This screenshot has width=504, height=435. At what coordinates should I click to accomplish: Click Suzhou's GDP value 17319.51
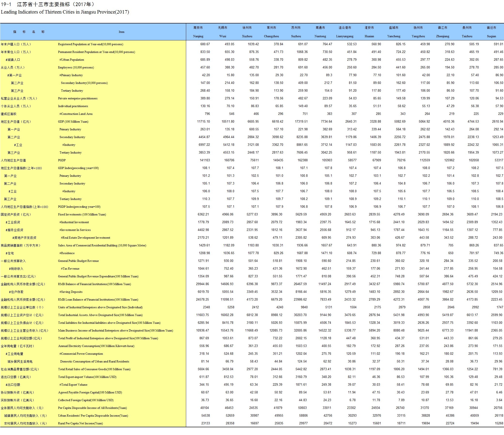pos(301,122)
